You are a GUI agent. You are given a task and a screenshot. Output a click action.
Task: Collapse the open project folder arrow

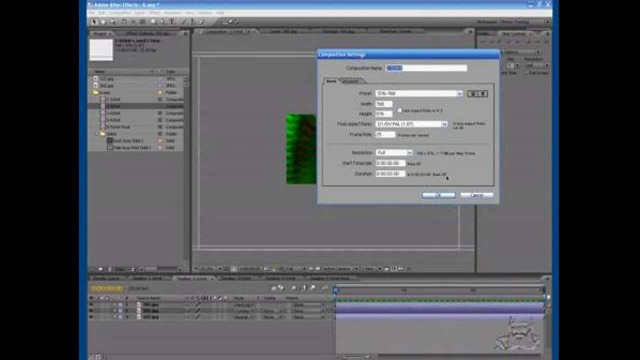pyautogui.click(x=91, y=93)
